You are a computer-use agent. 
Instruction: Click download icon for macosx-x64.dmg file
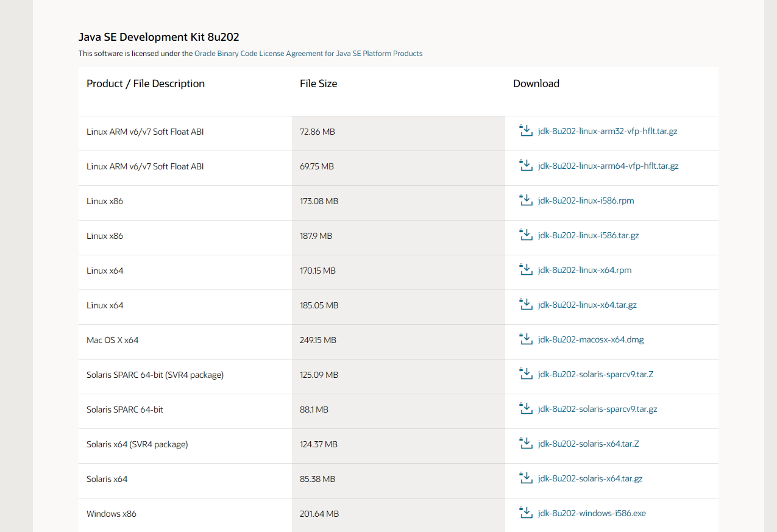pos(525,339)
